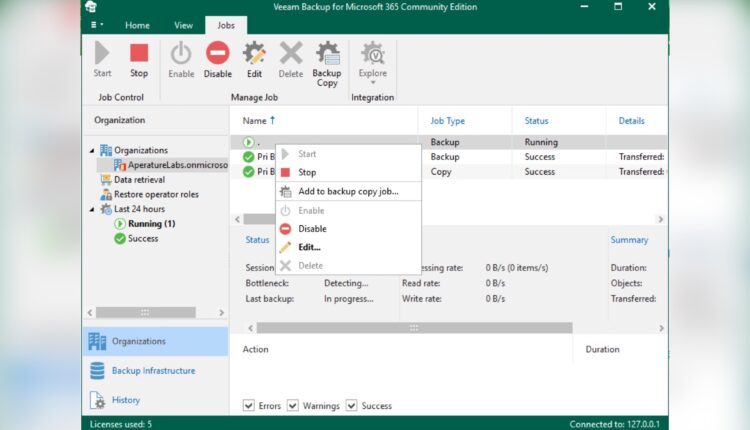Select AperatureLabs.onmicrosoft organization

171,165
